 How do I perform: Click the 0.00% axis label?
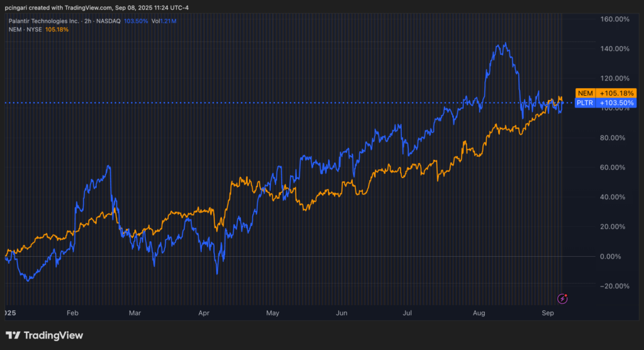click(x=610, y=256)
